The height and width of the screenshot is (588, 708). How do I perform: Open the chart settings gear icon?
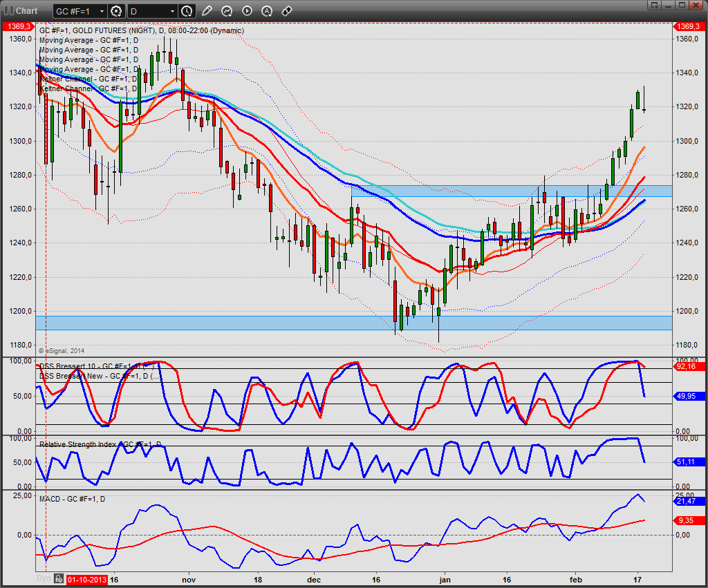click(115, 10)
